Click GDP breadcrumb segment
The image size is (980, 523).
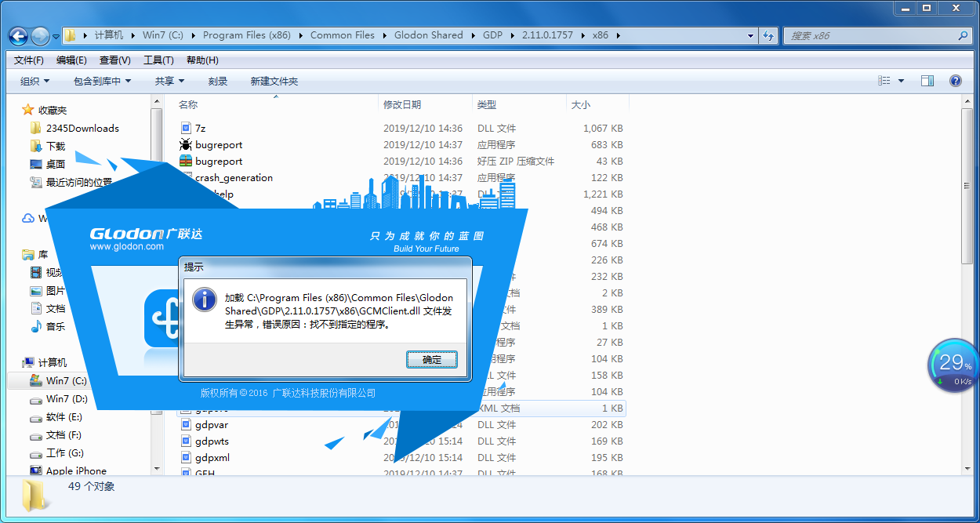coord(492,35)
